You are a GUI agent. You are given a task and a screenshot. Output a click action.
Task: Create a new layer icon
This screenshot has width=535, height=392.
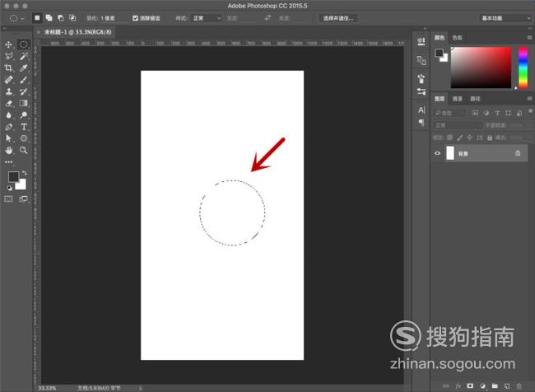pyautogui.click(x=507, y=386)
